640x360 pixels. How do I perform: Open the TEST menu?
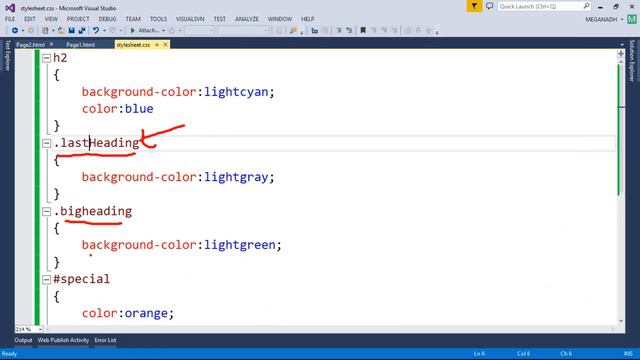click(x=220, y=19)
